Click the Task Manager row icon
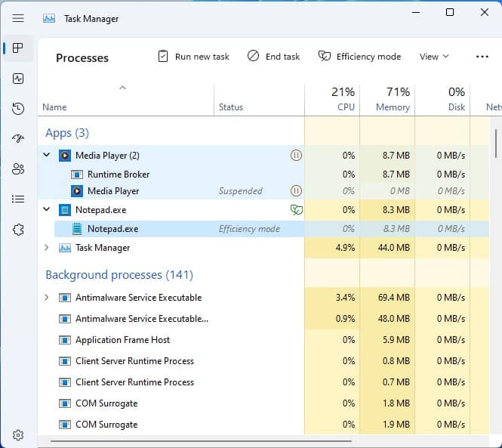502x448 pixels. click(x=65, y=248)
